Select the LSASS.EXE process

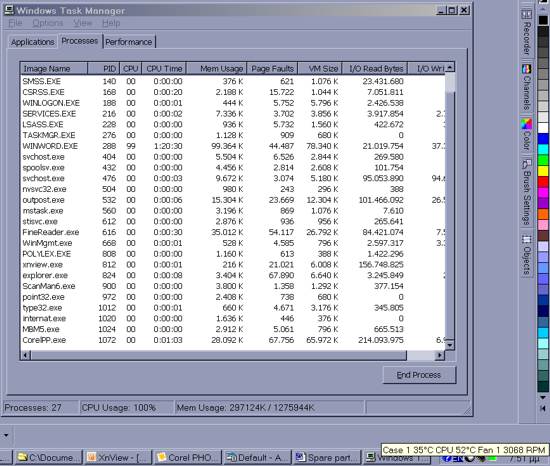click(233, 124)
